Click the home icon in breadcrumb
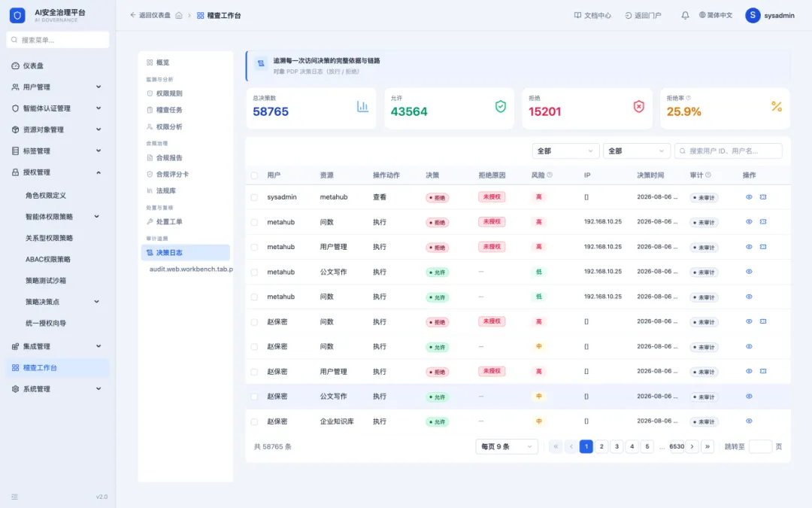Viewport: 812px width, 508px height. (x=179, y=16)
